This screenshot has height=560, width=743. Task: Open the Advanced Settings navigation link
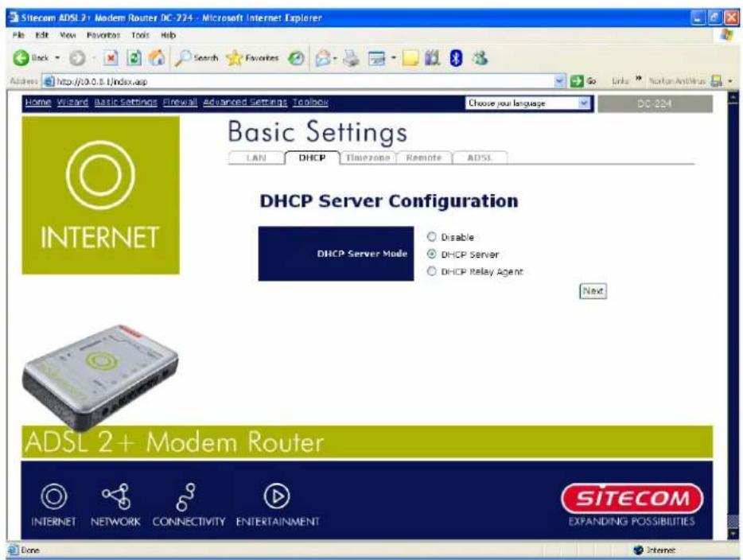point(245,103)
